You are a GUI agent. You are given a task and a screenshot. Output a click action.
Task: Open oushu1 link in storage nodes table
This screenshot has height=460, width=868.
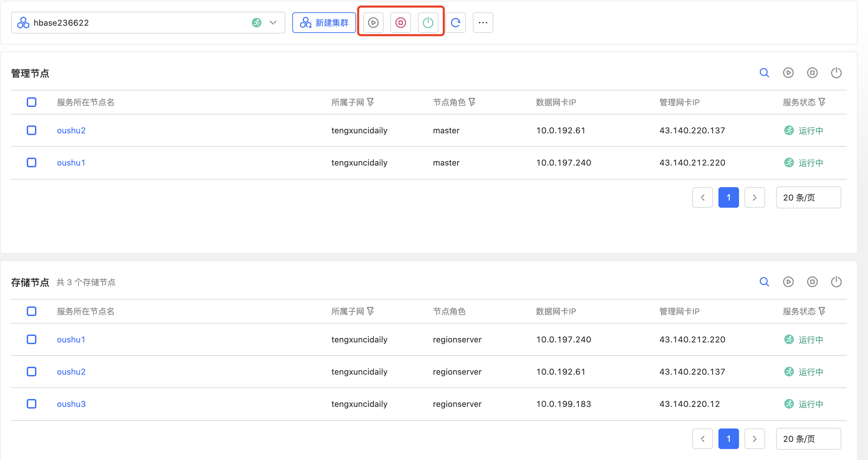(x=71, y=340)
